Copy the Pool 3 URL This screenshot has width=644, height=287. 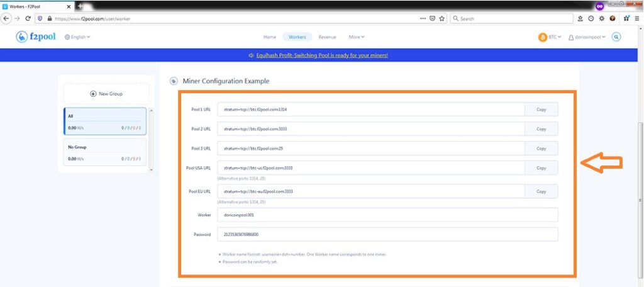[541, 149]
